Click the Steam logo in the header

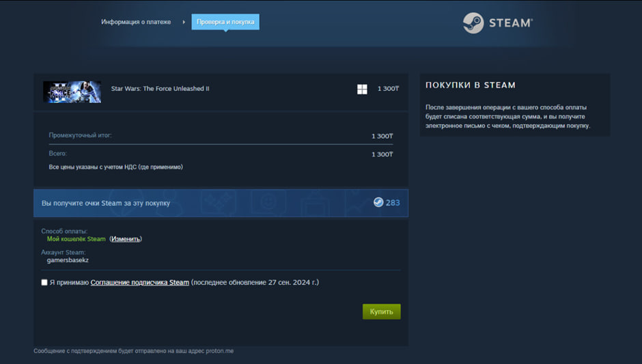coord(497,23)
